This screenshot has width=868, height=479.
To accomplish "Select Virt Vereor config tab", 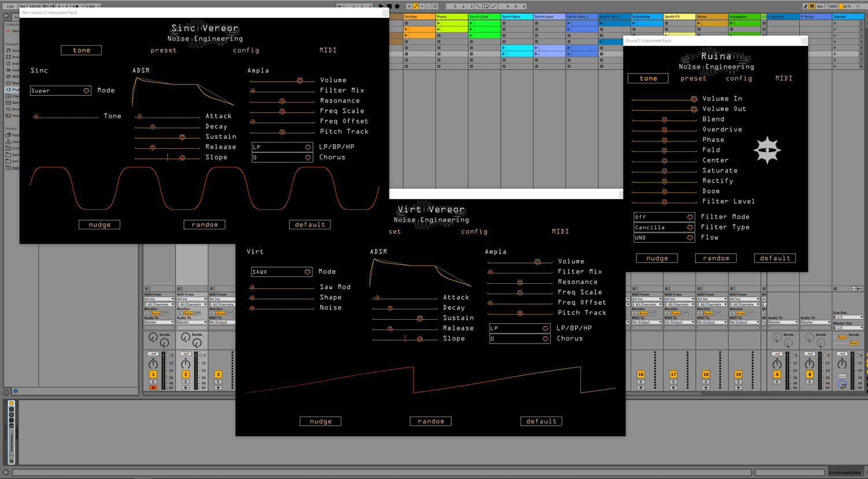I will 475,232.
